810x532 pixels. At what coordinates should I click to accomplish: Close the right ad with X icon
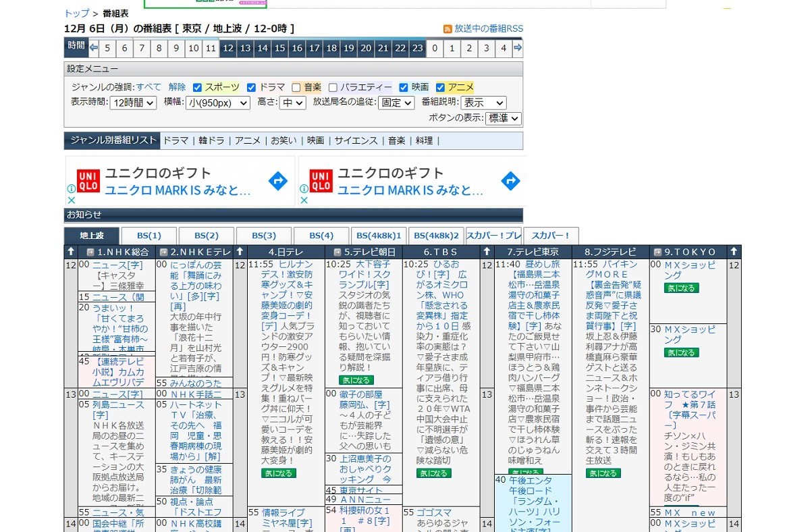pyautogui.click(x=304, y=200)
